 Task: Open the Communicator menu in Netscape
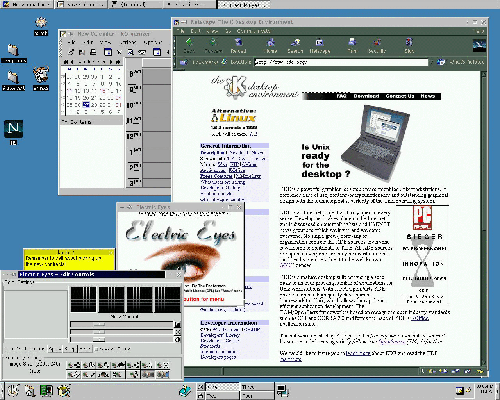point(253,31)
